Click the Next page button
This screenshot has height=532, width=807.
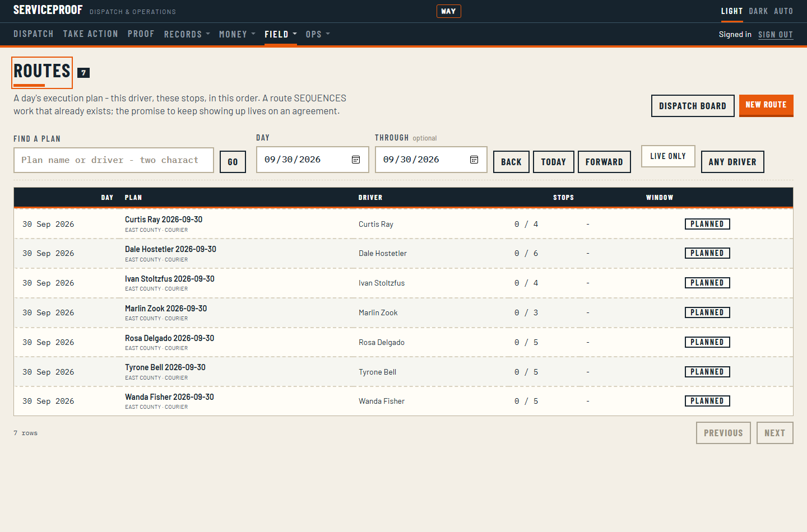(x=775, y=433)
